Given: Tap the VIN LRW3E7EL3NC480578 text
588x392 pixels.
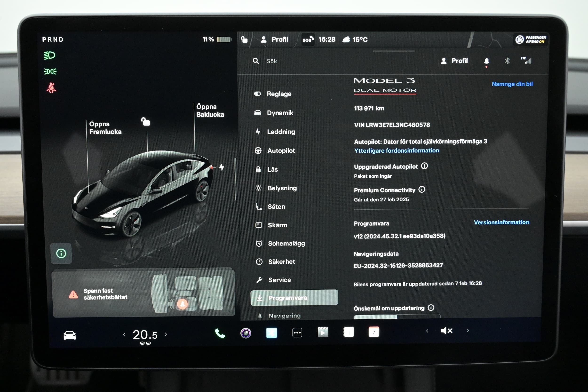Looking at the screenshot, I should pos(392,125).
